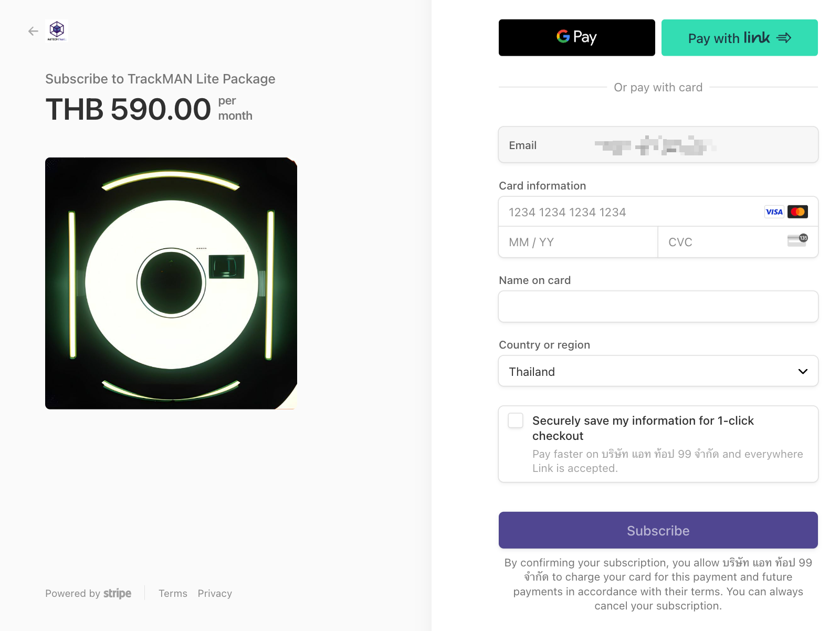The image size is (840, 631).
Task: Click the TrackMAN product image
Action: click(171, 283)
